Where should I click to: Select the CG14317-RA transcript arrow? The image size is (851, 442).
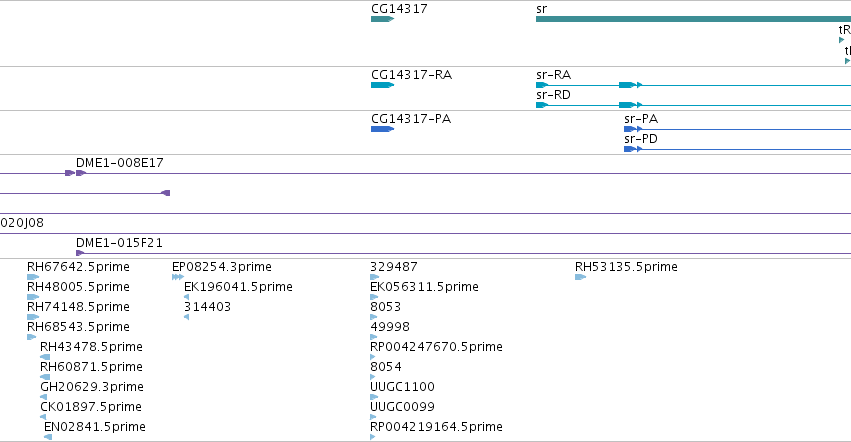pos(383,85)
